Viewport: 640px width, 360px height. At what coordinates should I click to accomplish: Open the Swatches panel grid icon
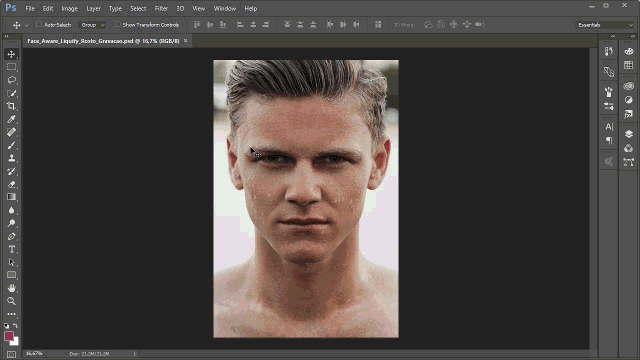pos(629,65)
